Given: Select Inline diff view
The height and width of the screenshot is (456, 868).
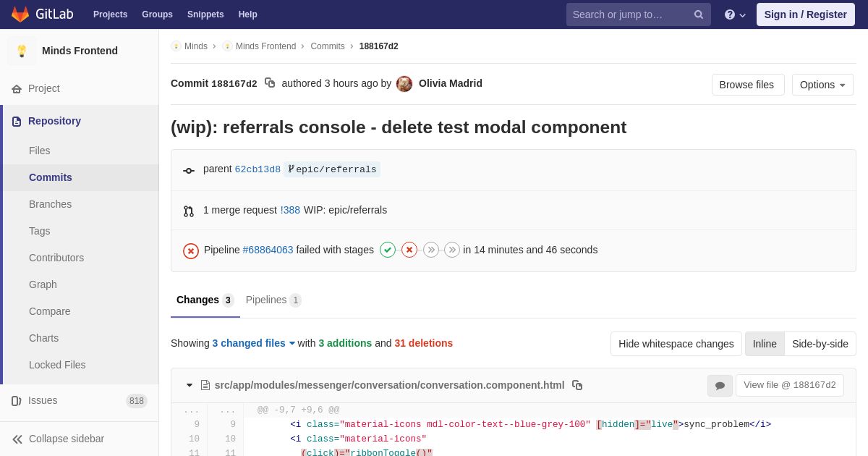Looking at the screenshot, I should (765, 344).
